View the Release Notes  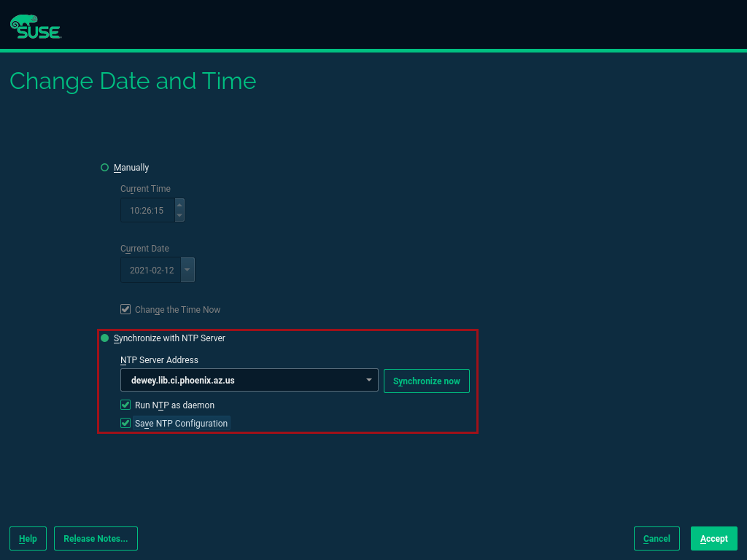tap(96, 538)
